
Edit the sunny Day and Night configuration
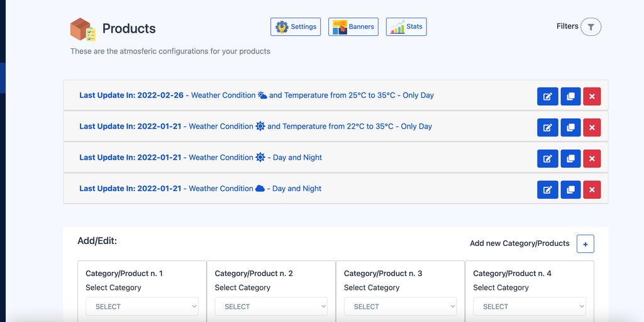coord(547,158)
